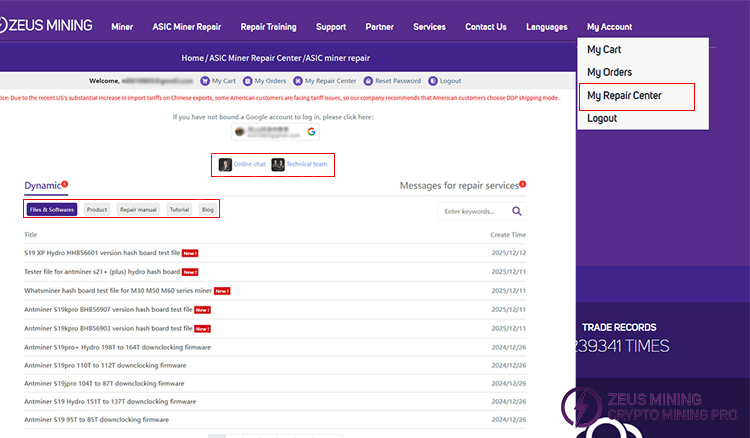Open the Partner menu
The height and width of the screenshot is (438, 750).
379,27
